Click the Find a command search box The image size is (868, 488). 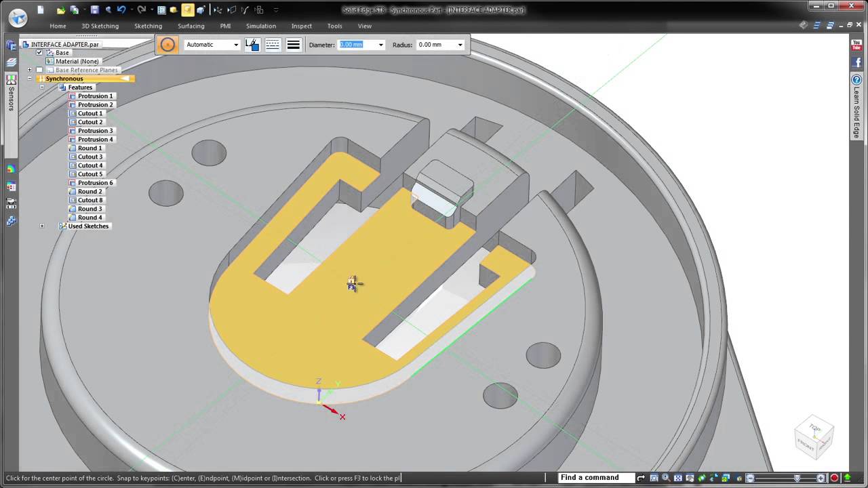tap(597, 478)
